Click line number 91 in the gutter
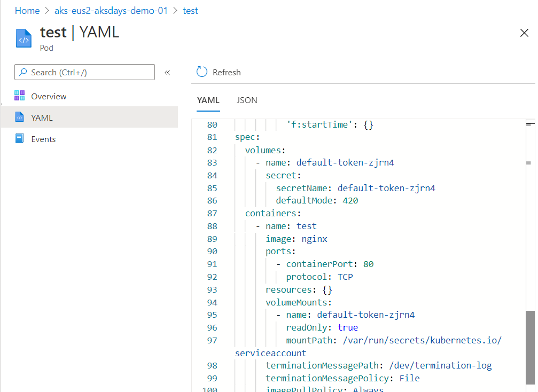The width and height of the screenshot is (538, 392). tap(212, 264)
